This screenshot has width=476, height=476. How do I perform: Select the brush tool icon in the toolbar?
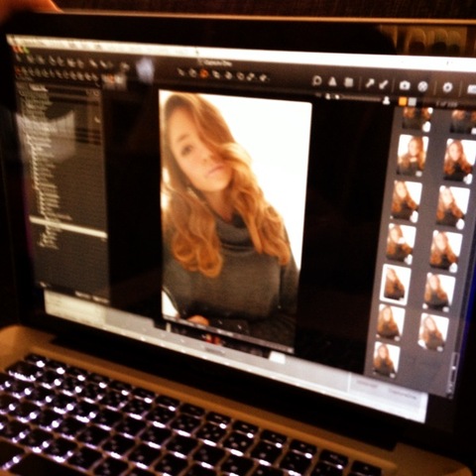[384, 84]
